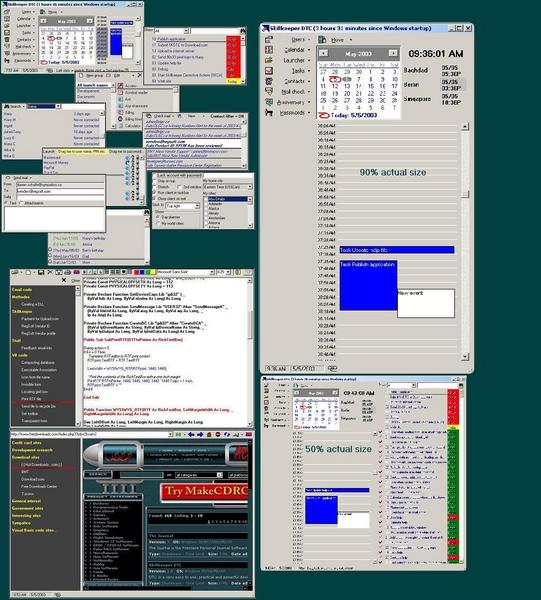This screenshot has height=600, width=541.
Task: Pick yellow color swatch in code editor toolbar
Action: (153, 272)
